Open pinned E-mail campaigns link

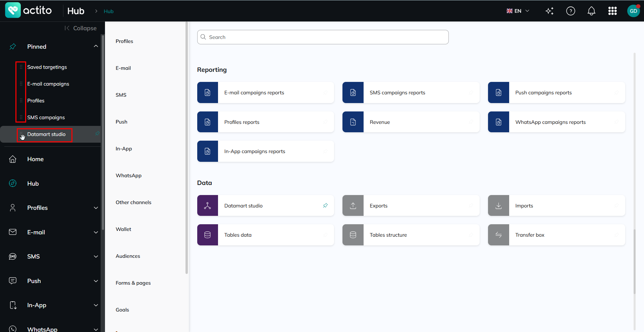(x=48, y=84)
